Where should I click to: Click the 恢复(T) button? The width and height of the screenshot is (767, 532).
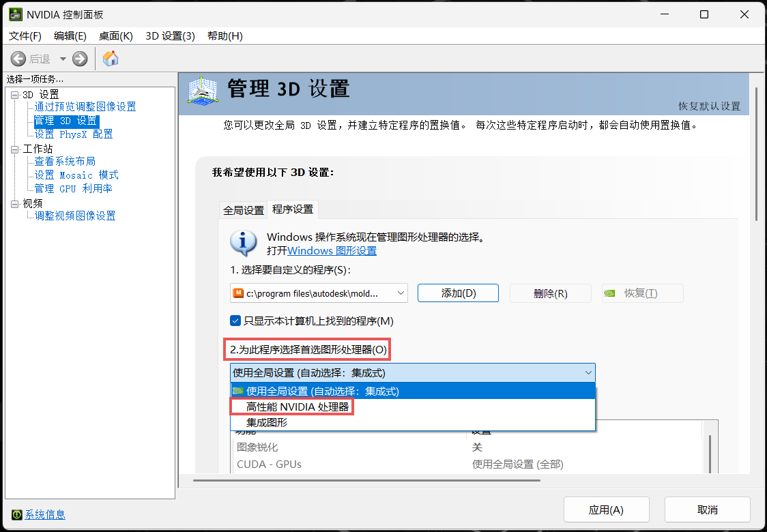642,293
